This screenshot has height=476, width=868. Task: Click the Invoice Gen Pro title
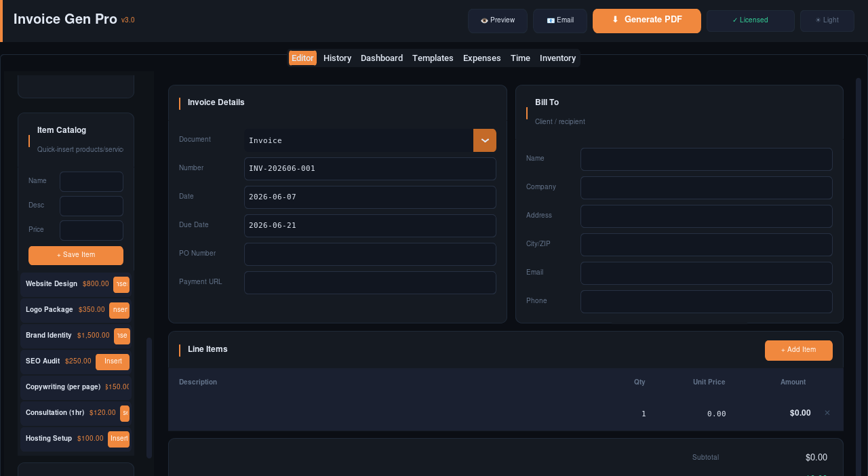(65, 20)
